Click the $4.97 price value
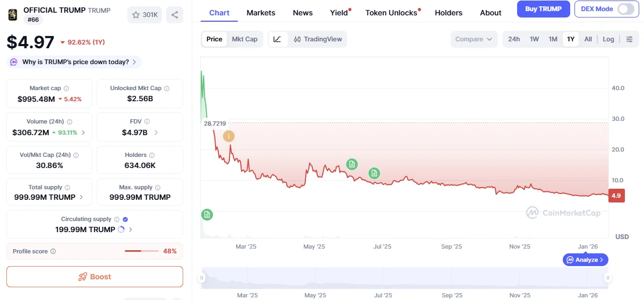Screen dimensions: 644x300 [30, 42]
